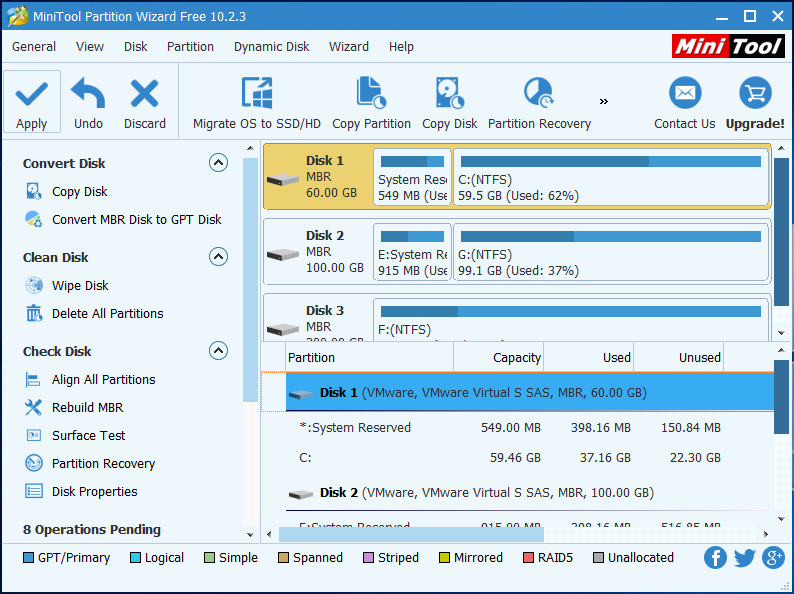Viewport: 794px width, 594px height.
Task: Select Delete All Partitions action
Action: [95, 313]
